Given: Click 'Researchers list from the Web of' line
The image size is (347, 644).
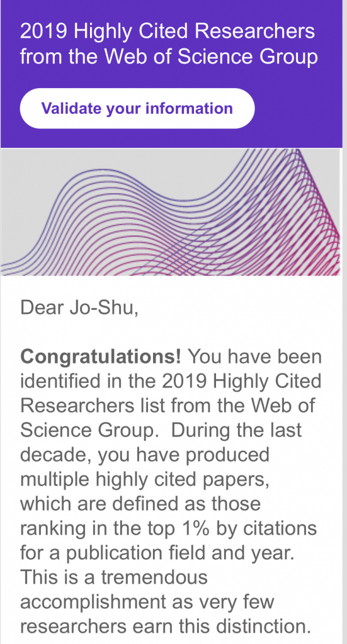Looking at the screenshot, I should pyautogui.click(x=168, y=406).
